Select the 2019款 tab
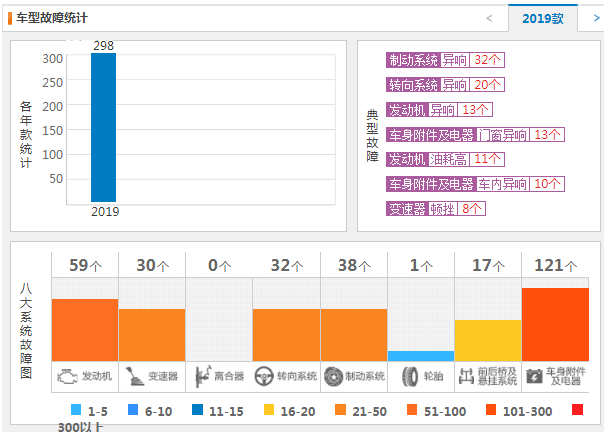The width and height of the screenshot is (604, 432). click(543, 18)
